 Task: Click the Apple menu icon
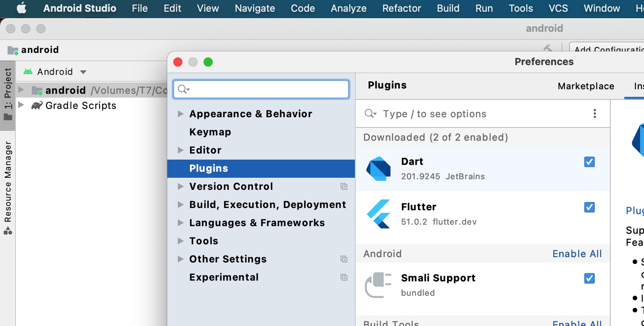click(22, 8)
